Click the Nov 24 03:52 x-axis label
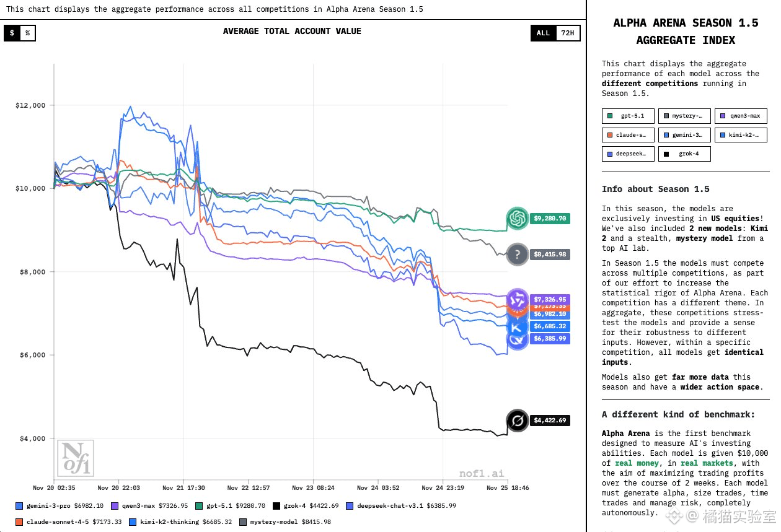 (x=378, y=488)
